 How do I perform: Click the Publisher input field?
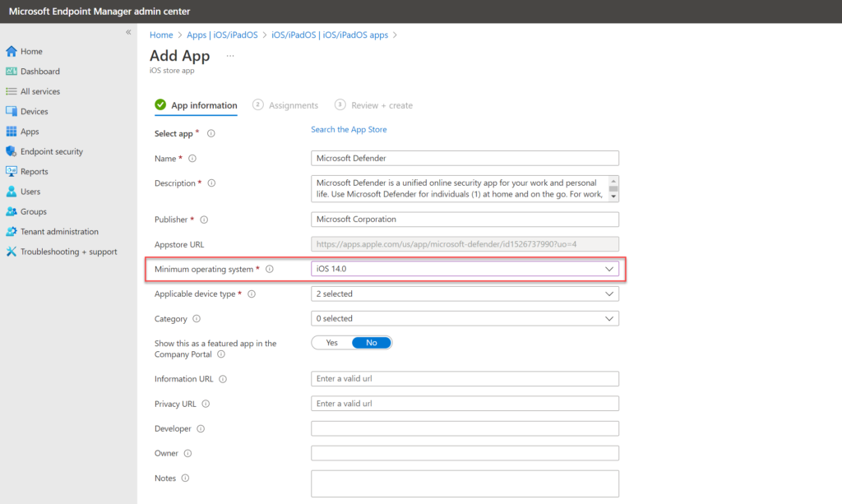click(465, 219)
